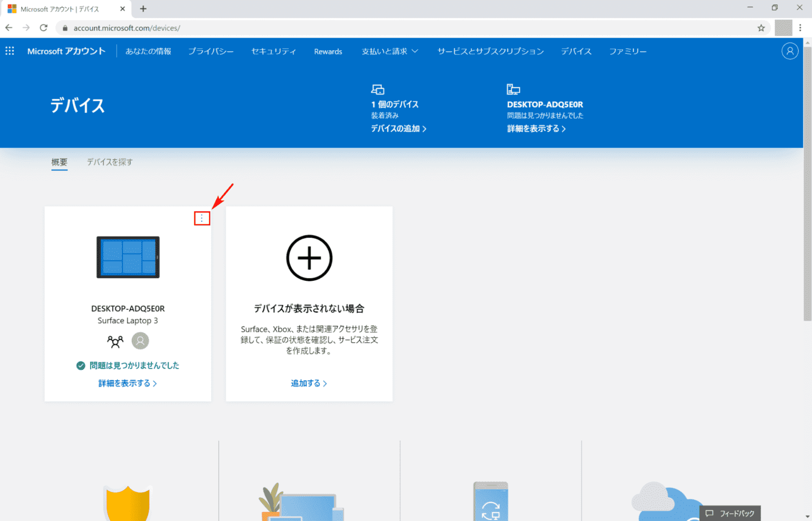Viewport: 812px width, 521px height.
Task: Click the phone sync illustration
Action: 490,501
